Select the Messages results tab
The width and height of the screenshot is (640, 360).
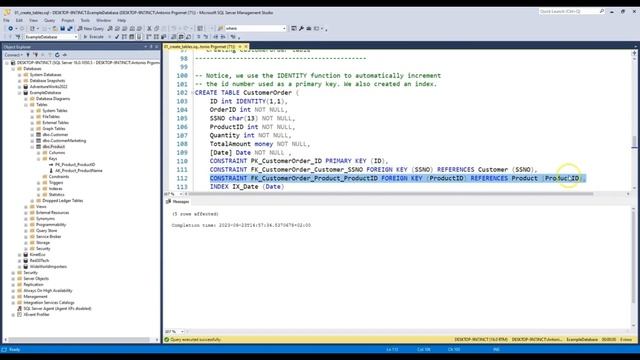(x=178, y=202)
